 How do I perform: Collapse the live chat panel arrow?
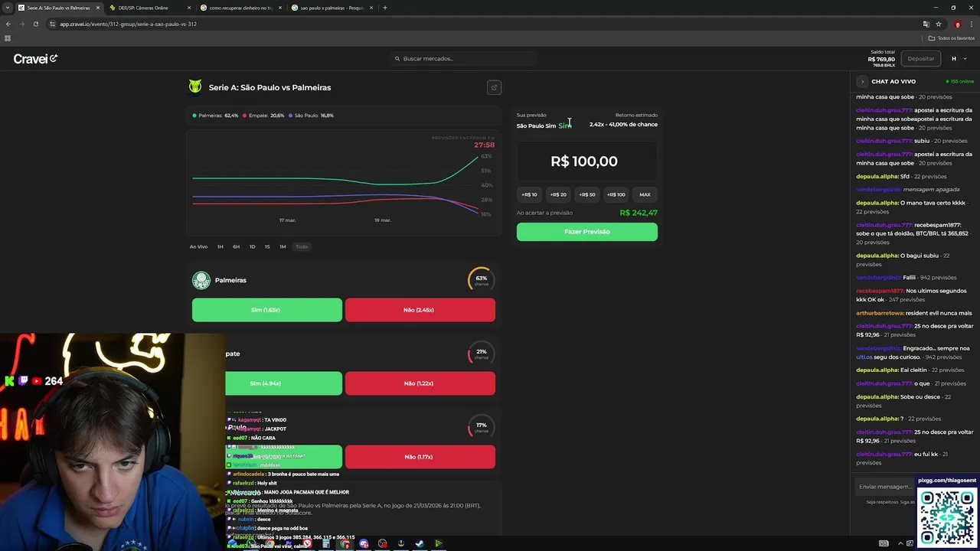[862, 81]
